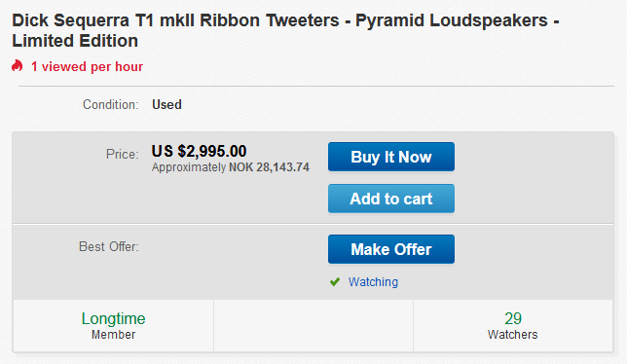The image size is (627, 364).
Task: Click the Buy It Now button
Action: tap(391, 157)
